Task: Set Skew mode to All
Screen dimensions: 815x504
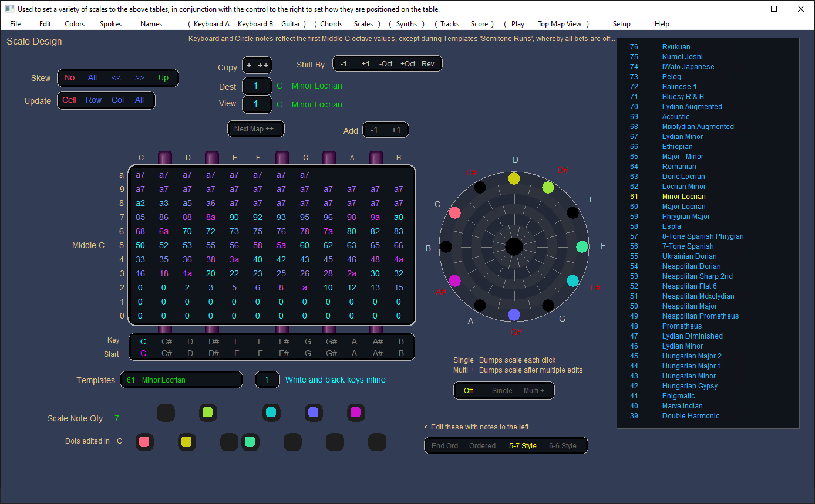Action: (x=92, y=78)
